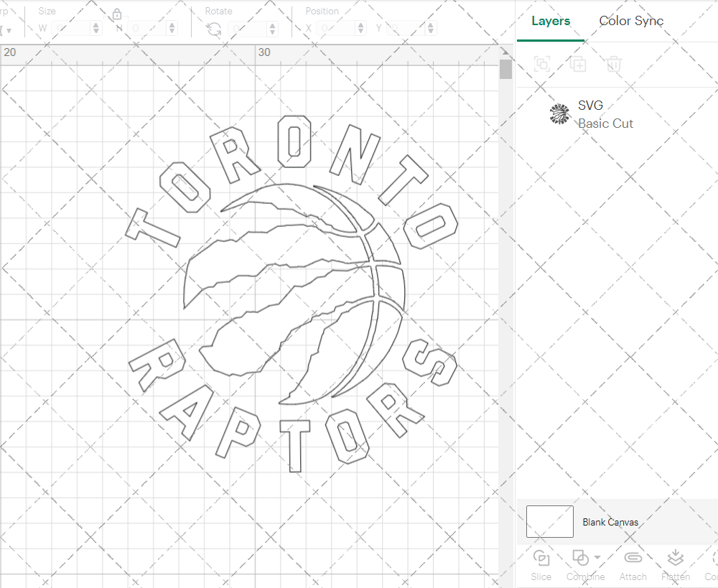Open Basic Cut operation for the SVG layer

605,123
